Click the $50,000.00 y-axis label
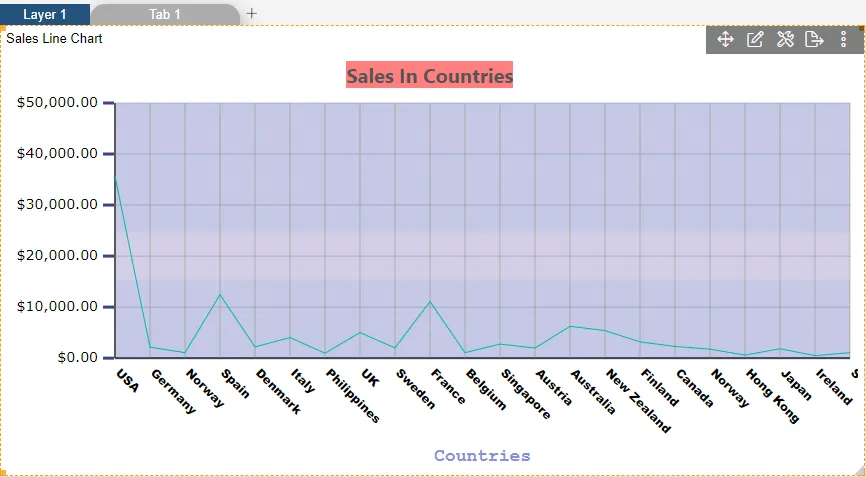The image size is (866, 477). (58, 103)
